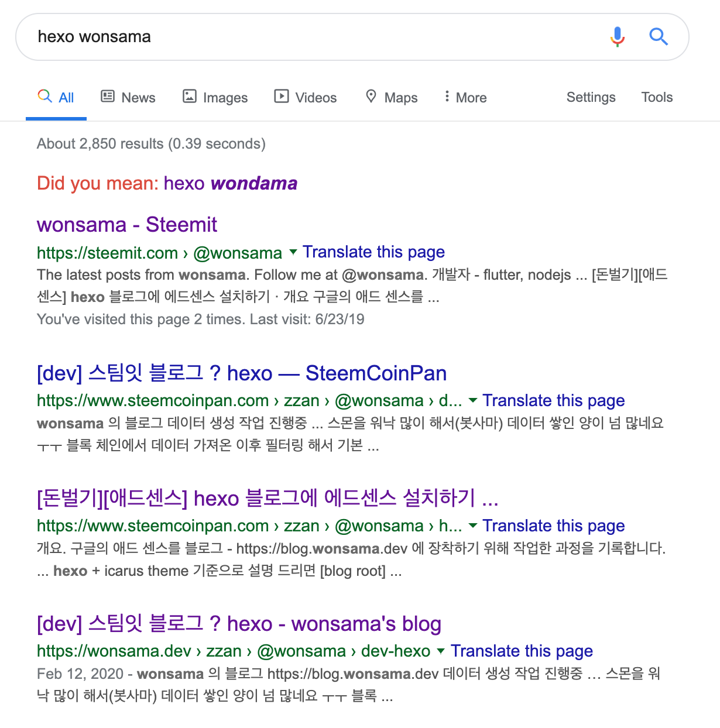Image resolution: width=720 pixels, height=728 pixels.
Task: Open the Maps tab
Action: click(391, 97)
